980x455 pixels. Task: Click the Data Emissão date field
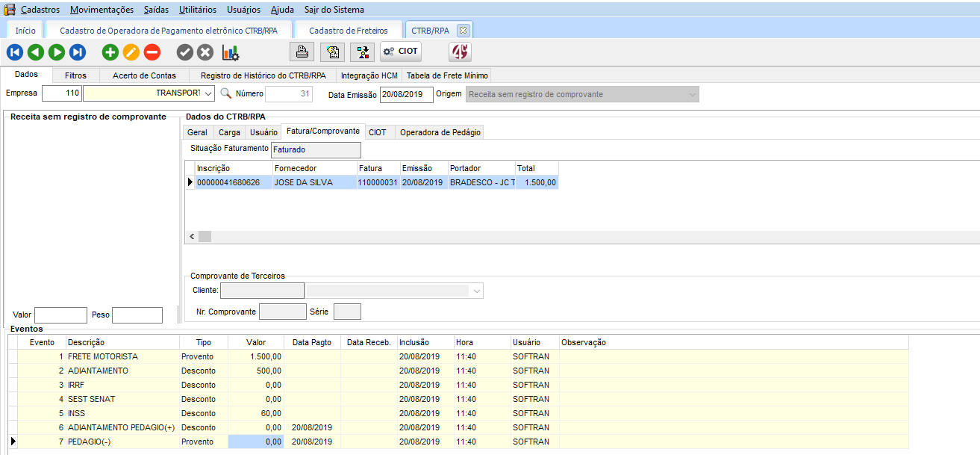(406, 95)
